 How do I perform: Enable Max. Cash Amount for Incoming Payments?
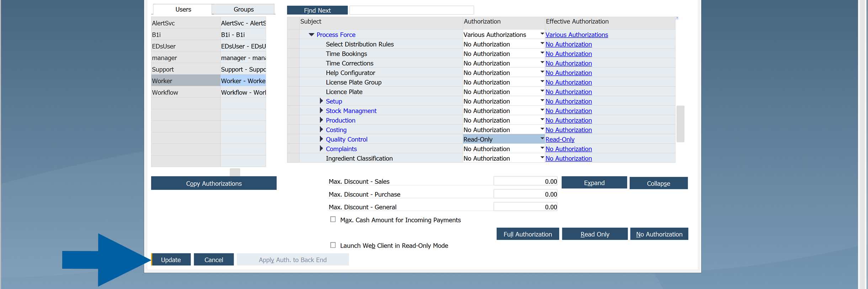point(333,219)
